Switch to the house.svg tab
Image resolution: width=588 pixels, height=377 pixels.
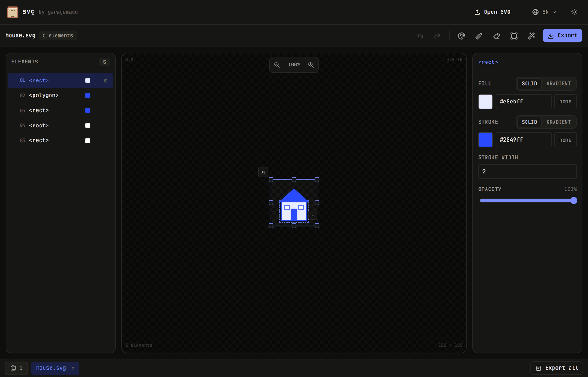pyautogui.click(x=51, y=368)
